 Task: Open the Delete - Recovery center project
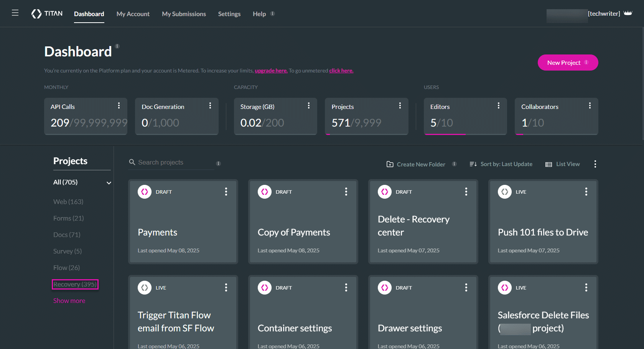413,226
